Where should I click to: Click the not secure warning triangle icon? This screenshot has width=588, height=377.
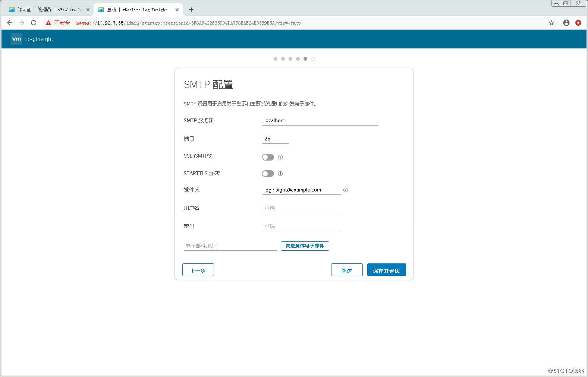48,23
